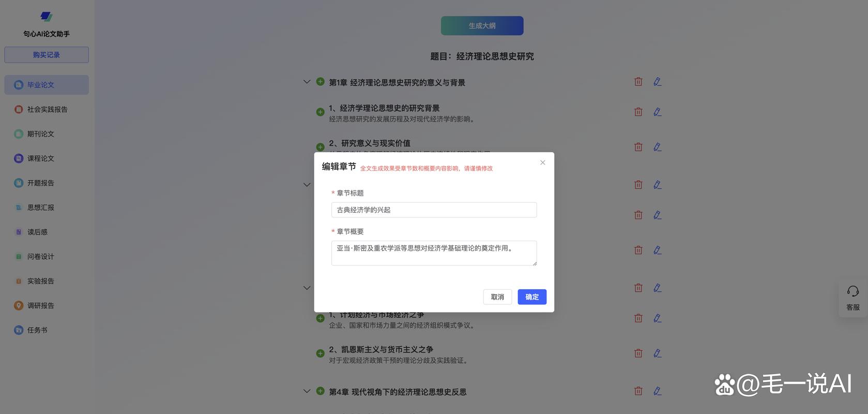Click section title 2、凯恩斯主义与货币主义之争
868x414 pixels.
(381, 350)
